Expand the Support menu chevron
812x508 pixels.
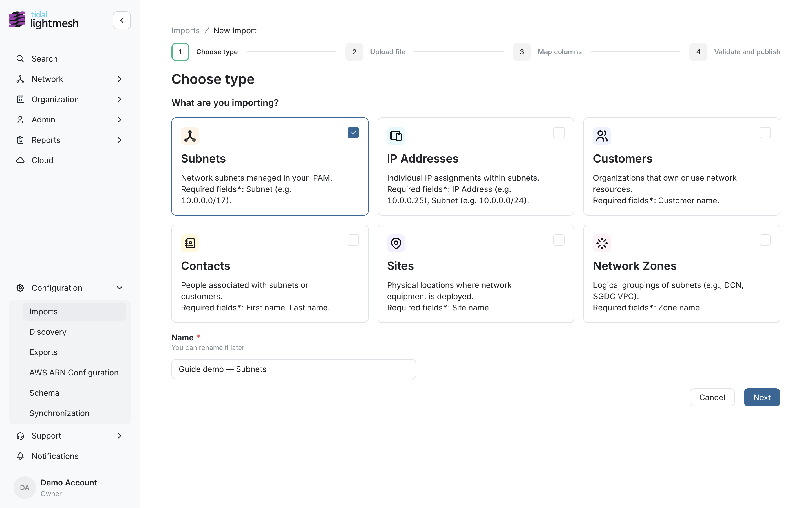(x=120, y=436)
